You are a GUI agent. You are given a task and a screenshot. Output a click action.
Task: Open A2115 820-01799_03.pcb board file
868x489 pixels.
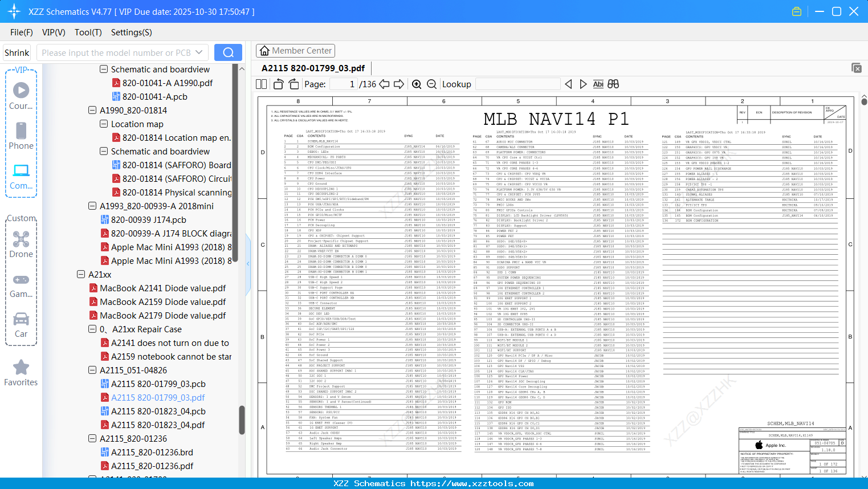(x=153, y=384)
